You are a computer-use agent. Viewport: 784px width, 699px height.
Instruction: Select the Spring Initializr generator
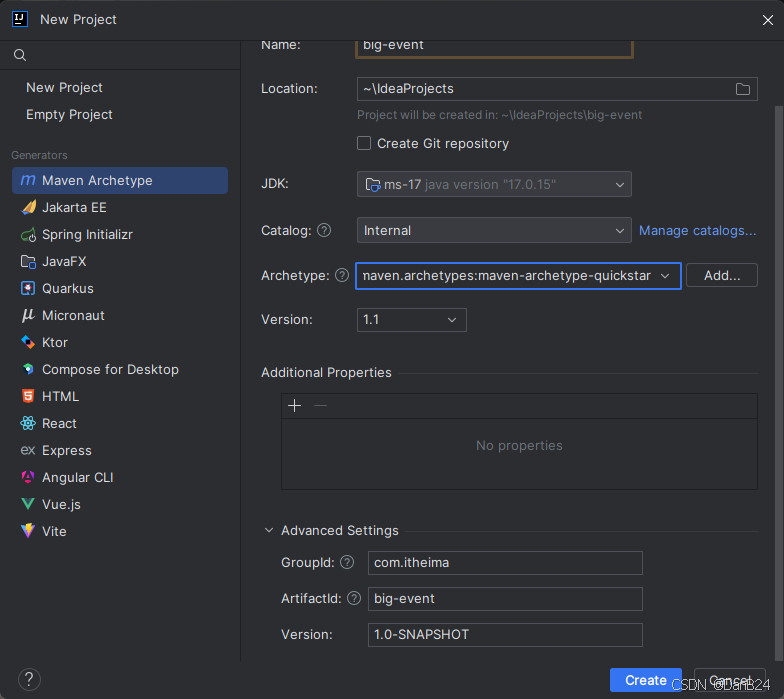click(x=120, y=234)
